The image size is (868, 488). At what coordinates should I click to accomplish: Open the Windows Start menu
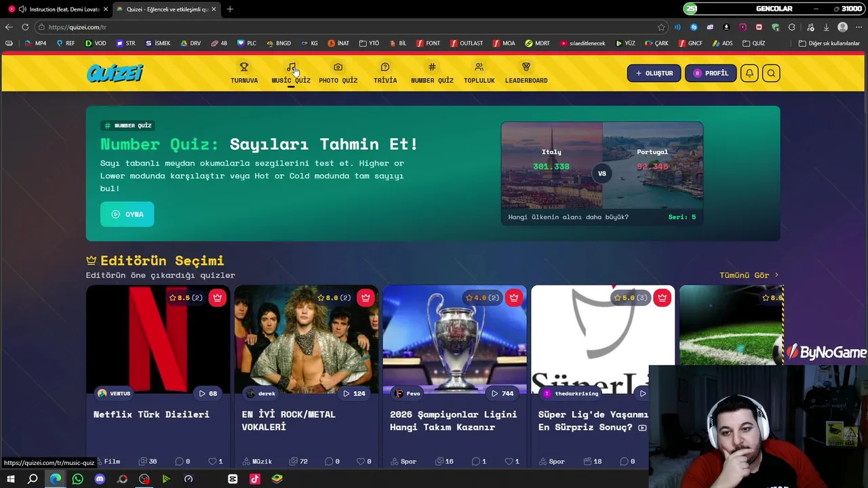coord(10,479)
